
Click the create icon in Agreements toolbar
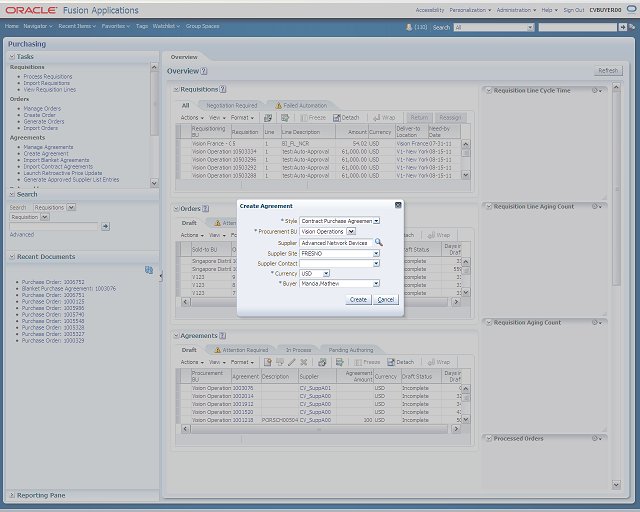point(267,362)
